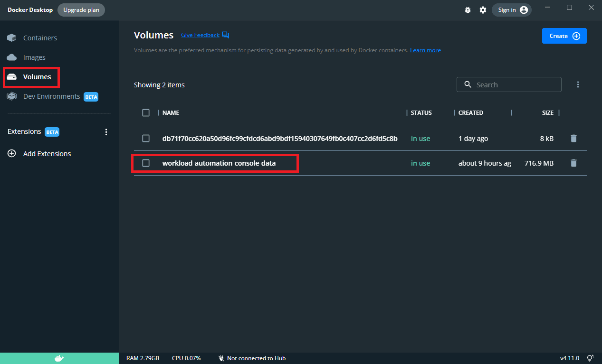Open the Images section
The width and height of the screenshot is (602, 364).
coord(34,57)
